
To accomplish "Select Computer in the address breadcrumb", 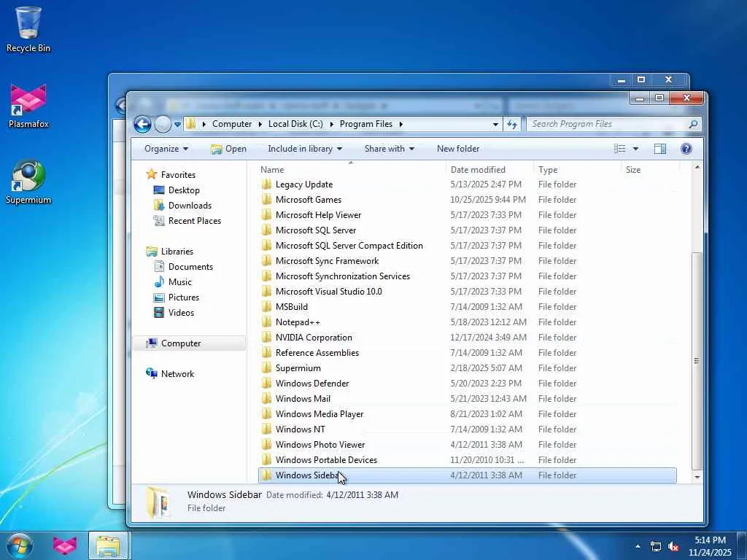I will click(232, 124).
